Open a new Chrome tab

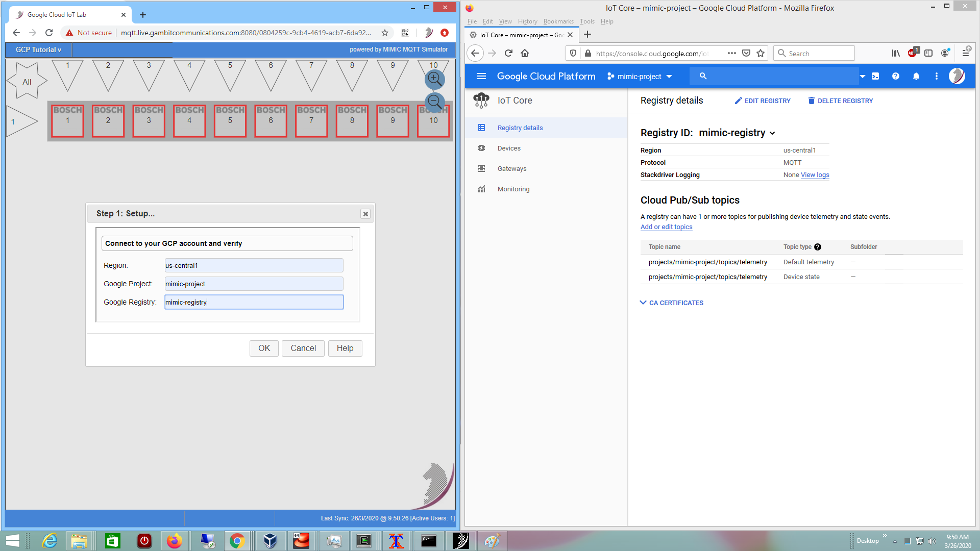click(x=143, y=15)
